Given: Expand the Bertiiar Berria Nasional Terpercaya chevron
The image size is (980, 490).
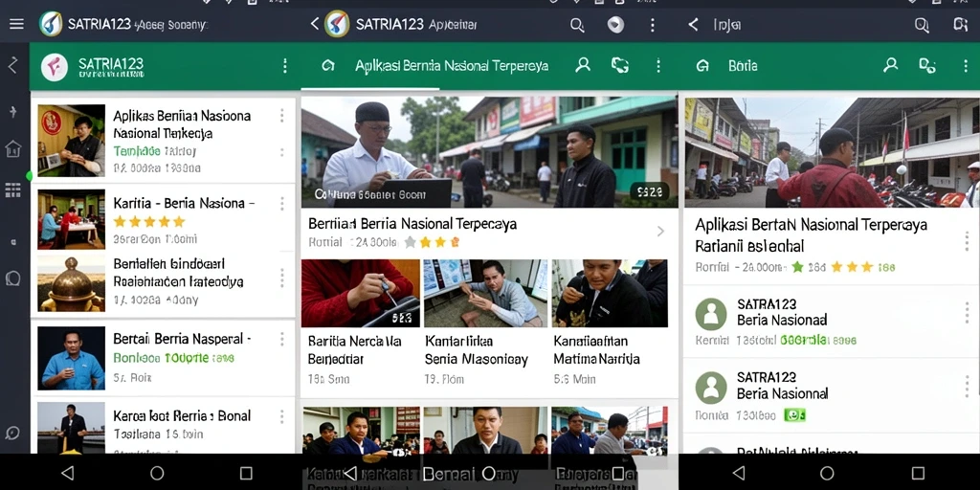Looking at the screenshot, I should click(x=660, y=232).
